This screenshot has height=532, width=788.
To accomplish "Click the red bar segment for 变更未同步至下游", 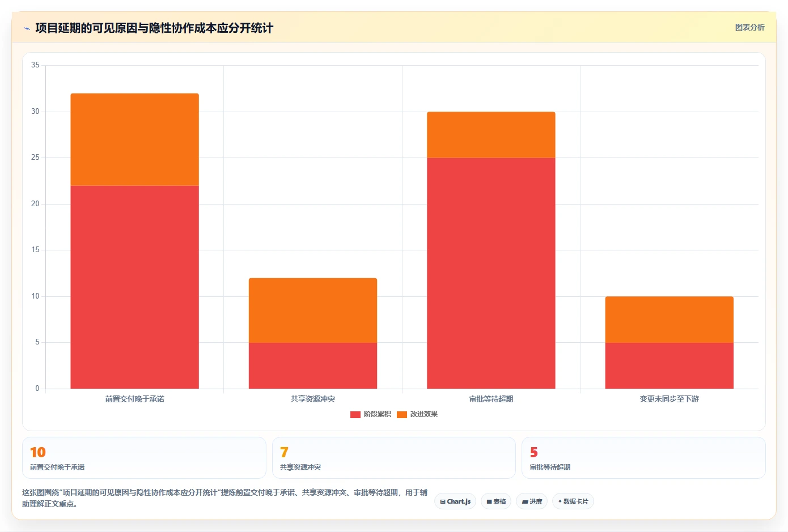I will click(670, 365).
